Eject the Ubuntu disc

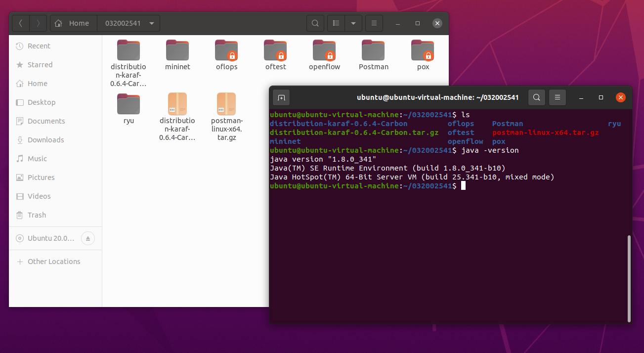[x=88, y=238]
